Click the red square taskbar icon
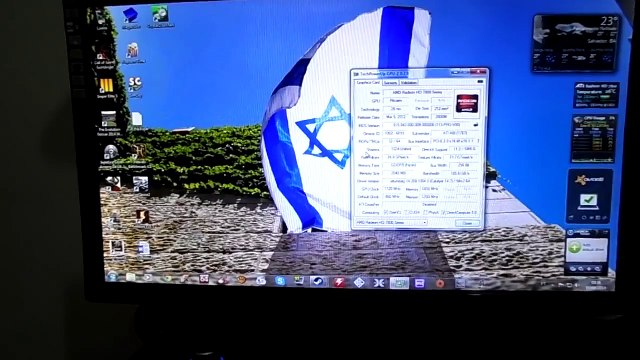This screenshot has height=360, width=640. pyautogui.click(x=203, y=279)
